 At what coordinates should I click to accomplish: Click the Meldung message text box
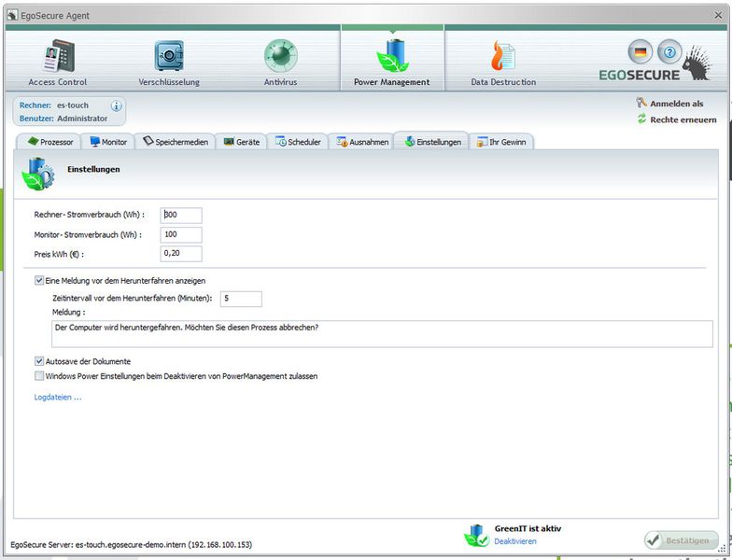[x=382, y=334]
